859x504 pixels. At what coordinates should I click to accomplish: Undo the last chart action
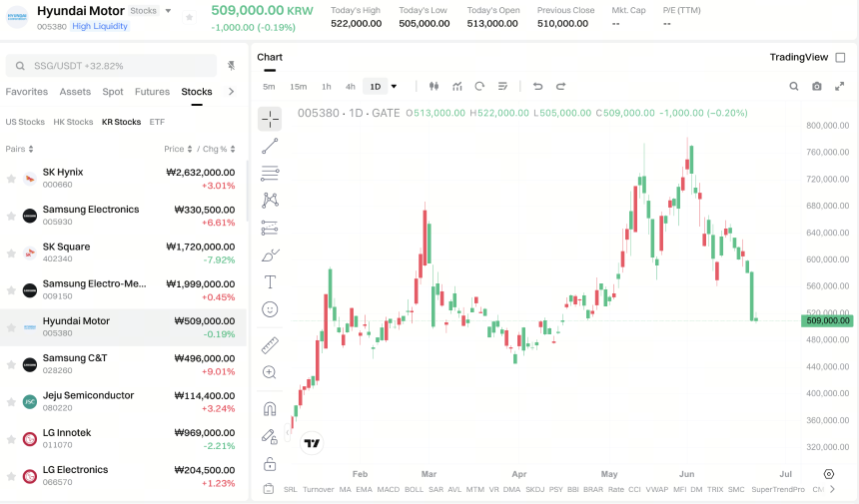click(537, 86)
